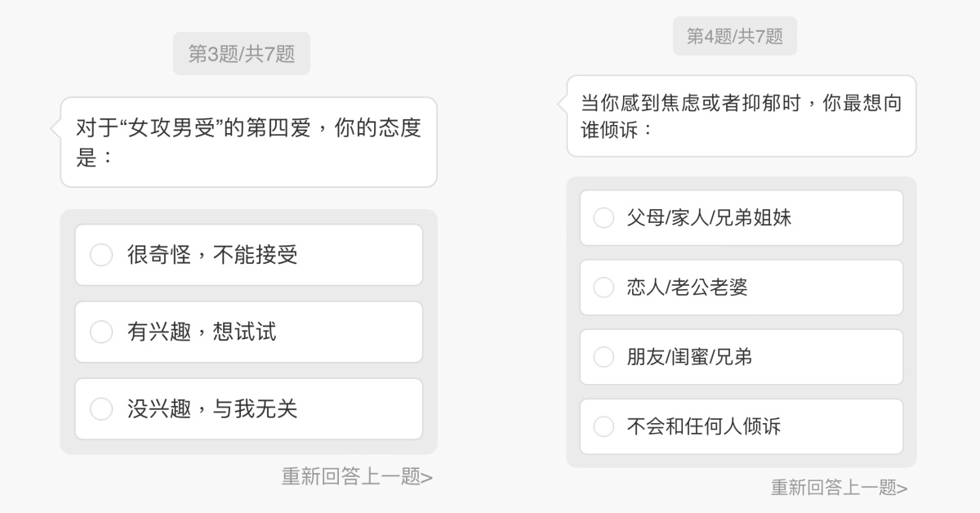Viewport: 980px width, 513px height.
Task: Select radio button for 有兴趣，想试试
Action: click(x=101, y=332)
